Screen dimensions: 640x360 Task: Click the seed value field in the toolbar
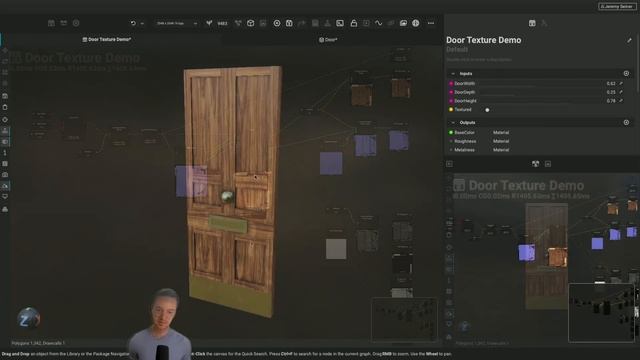pos(222,23)
